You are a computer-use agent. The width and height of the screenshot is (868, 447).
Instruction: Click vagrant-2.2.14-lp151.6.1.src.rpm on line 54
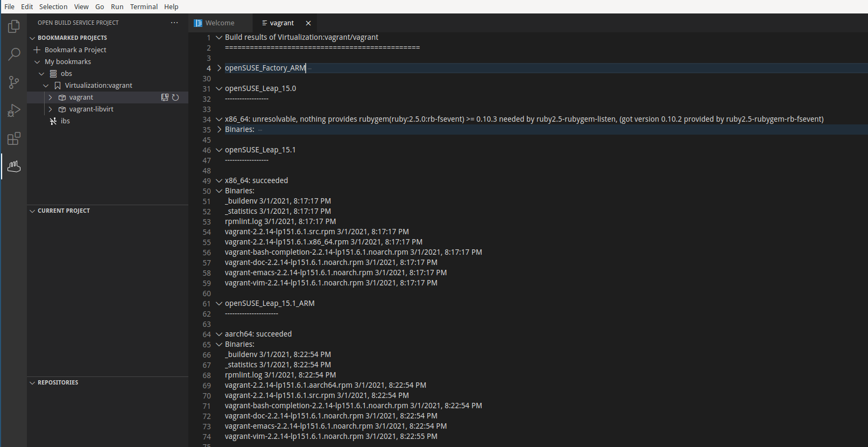pos(317,232)
